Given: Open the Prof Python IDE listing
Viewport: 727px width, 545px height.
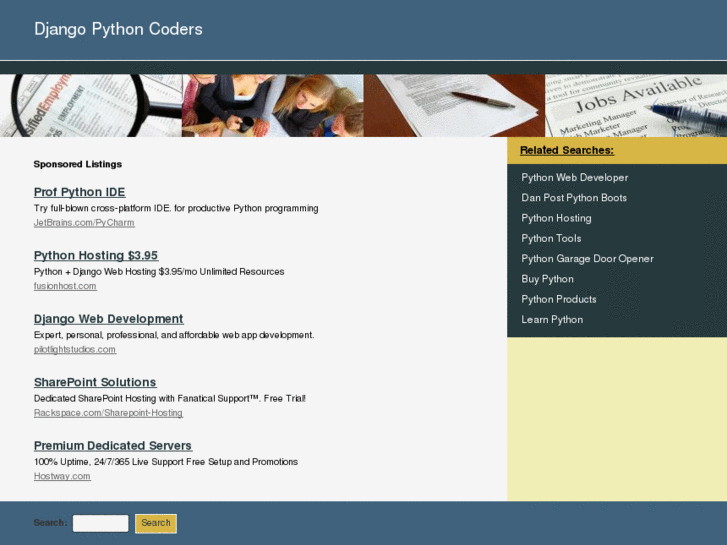Looking at the screenshot, I should 79,192.
